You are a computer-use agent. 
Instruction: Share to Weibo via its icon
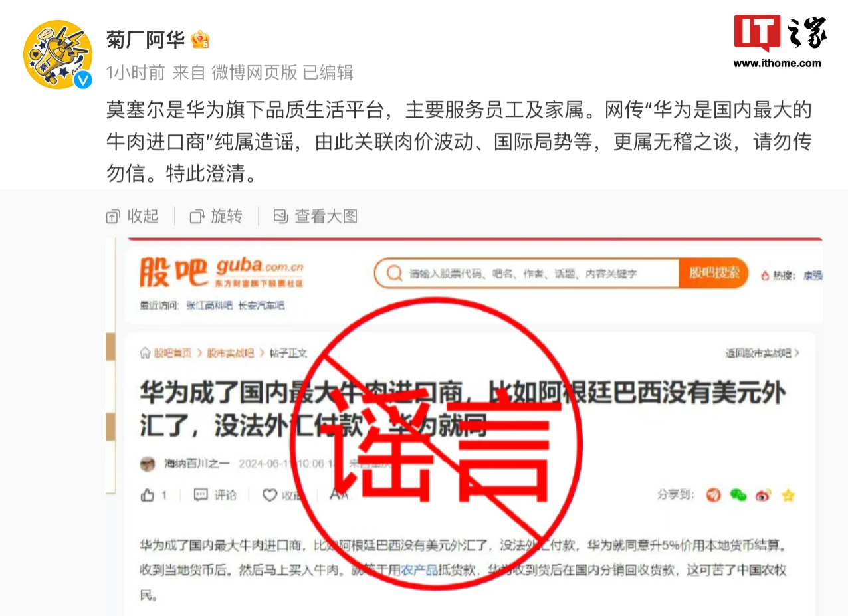(x=763, y=495)
